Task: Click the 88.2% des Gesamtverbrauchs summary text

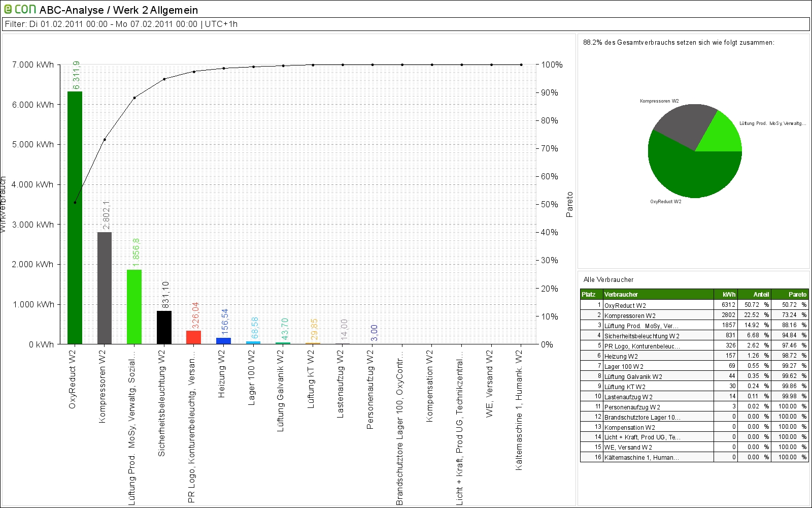Action: pyautogui.click(x=679, y=42)
